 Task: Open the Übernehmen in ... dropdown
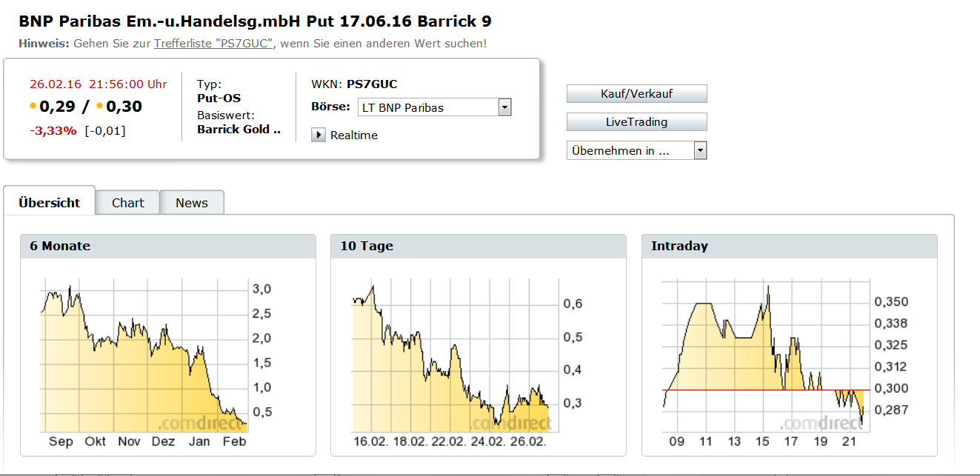(636, 151)
